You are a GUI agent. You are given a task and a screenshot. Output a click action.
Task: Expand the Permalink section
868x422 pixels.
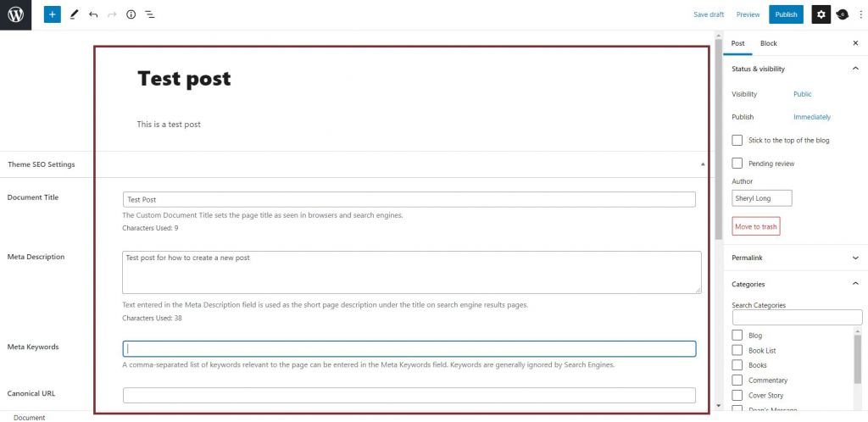(x=854, y=257)
